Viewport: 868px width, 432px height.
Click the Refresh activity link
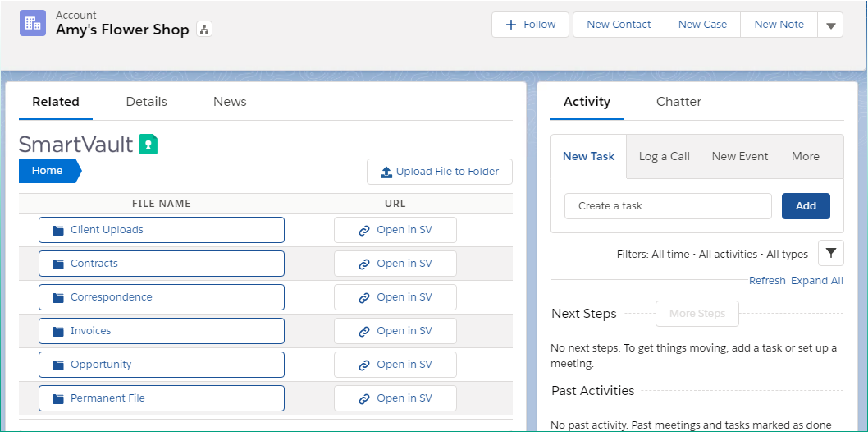tap(767, 281)
